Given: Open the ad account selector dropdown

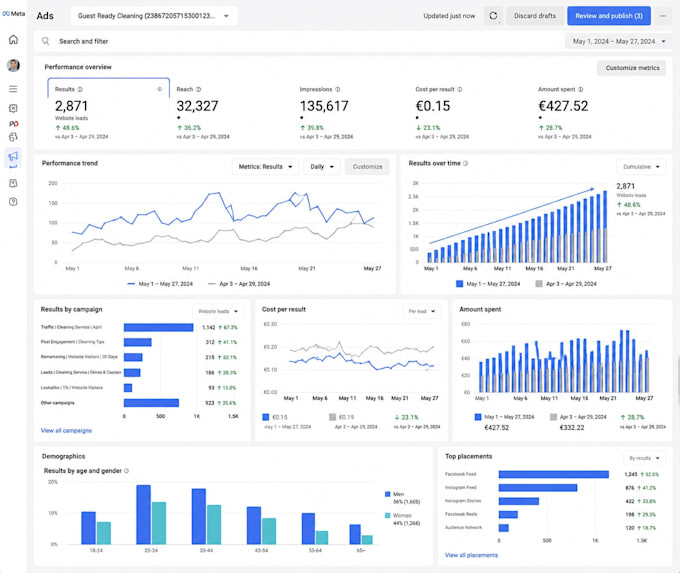Looking at the screenshot, I should (154, 16).
